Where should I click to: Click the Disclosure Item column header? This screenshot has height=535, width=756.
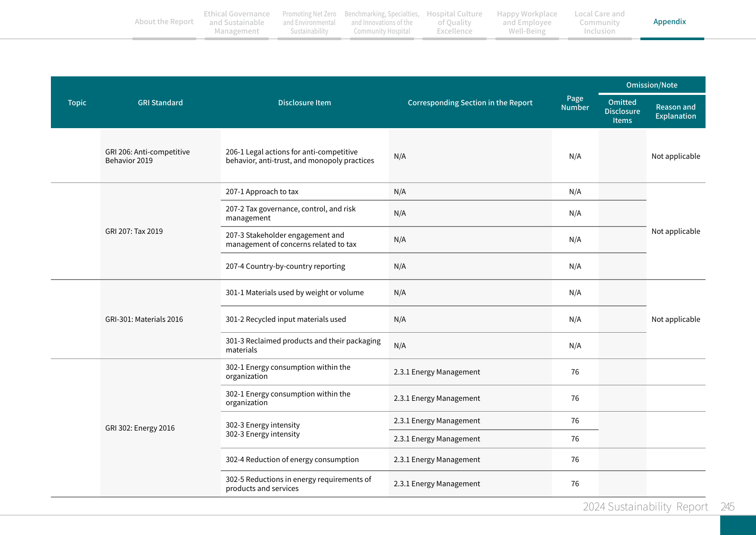point(304,103)
